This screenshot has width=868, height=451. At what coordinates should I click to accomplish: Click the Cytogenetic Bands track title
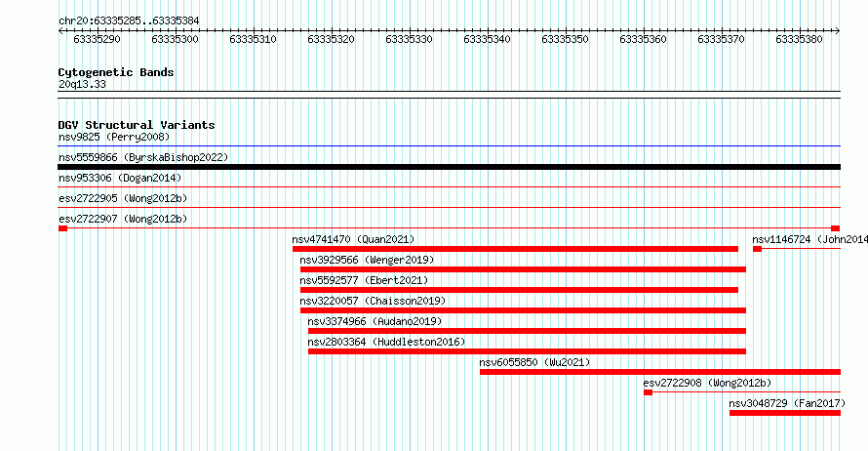point(116,72)
